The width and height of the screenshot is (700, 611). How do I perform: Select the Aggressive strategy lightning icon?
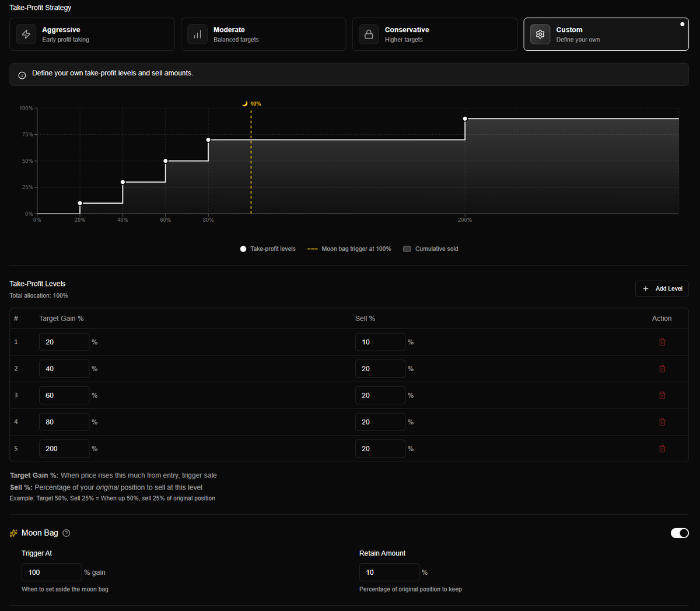[26, 34]
